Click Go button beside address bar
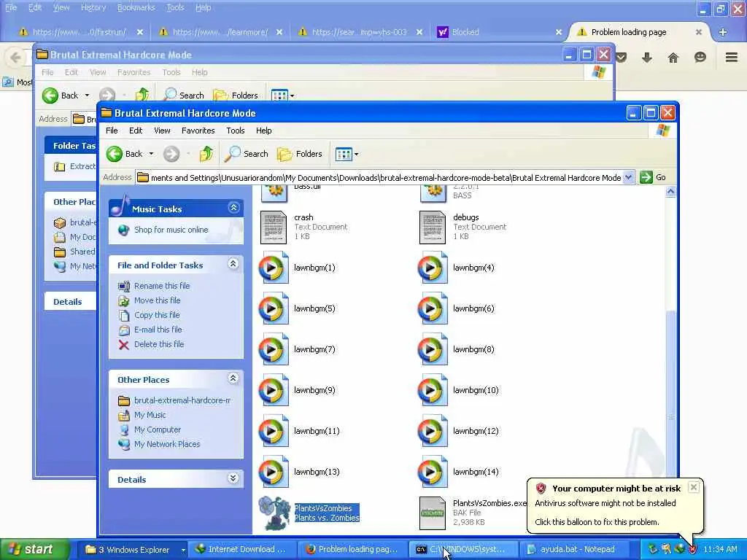 point(653,177)
